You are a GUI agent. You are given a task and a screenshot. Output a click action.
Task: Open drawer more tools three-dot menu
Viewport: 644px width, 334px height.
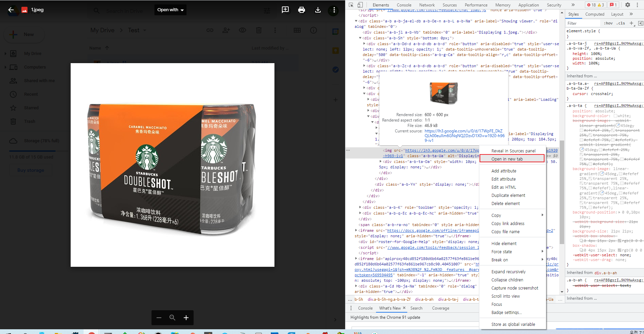pos(351,308)
